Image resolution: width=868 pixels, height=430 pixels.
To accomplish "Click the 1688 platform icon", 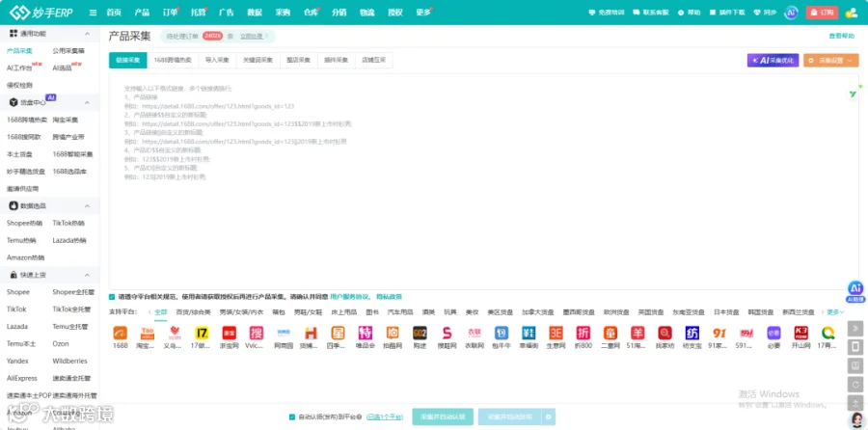I will click(121, 333).
